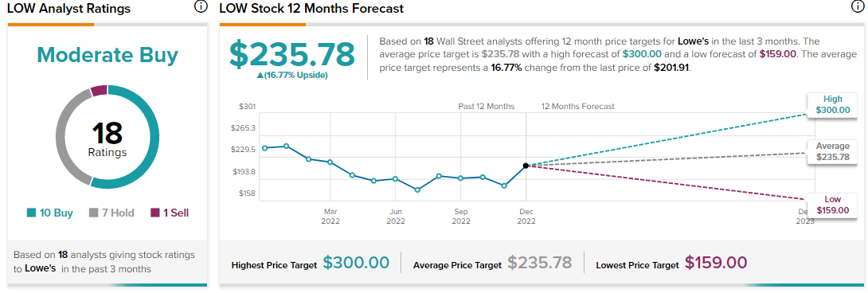Click info icon beside 12 Months Forecast

[x=856, y=6]
